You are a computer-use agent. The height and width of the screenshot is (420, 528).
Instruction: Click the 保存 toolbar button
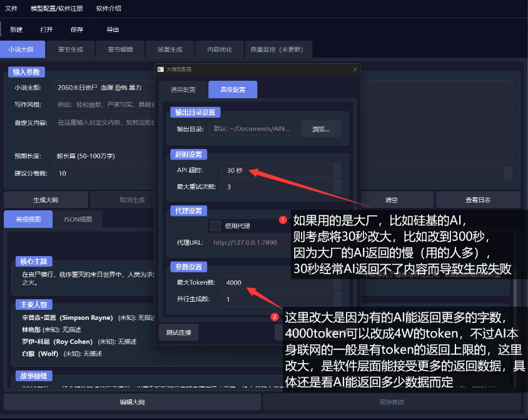click(x=77, y=29)
